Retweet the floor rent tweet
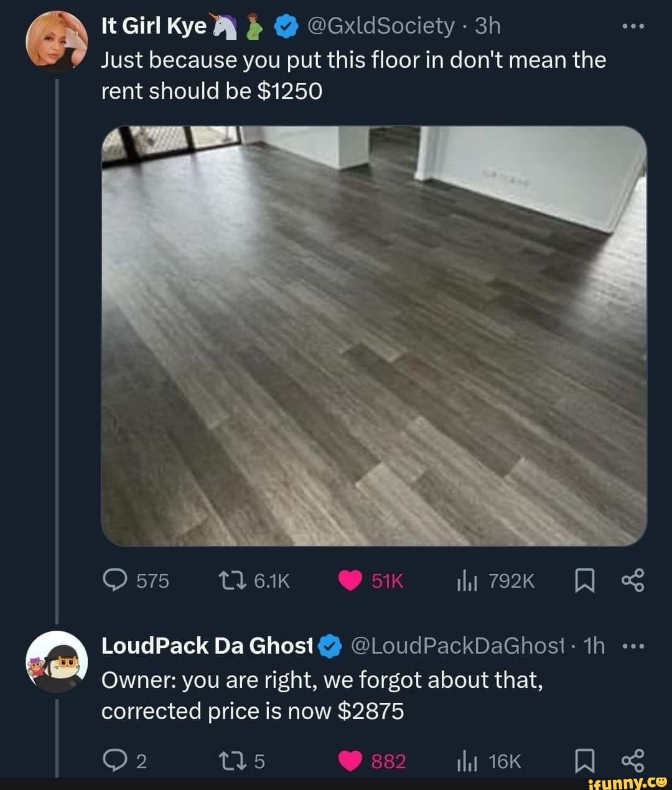Screen dimensions: 672x790 [x=235, y=581]
